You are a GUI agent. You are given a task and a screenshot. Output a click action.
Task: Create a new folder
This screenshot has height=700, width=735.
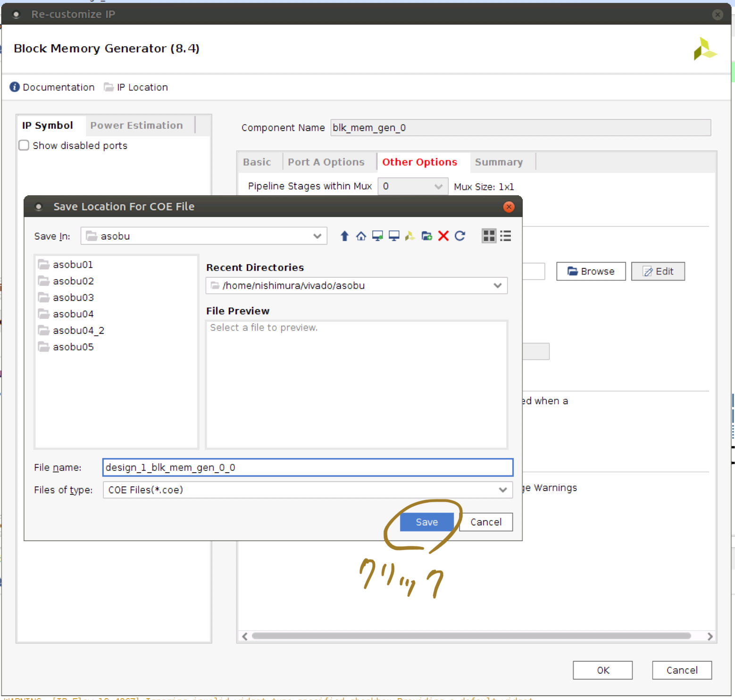click(x=427, y=236)
